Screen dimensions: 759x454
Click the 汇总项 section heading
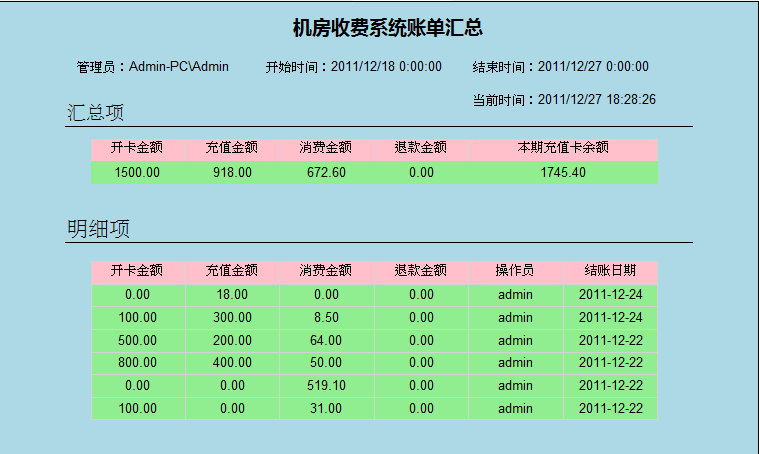[x=95, y=112]
